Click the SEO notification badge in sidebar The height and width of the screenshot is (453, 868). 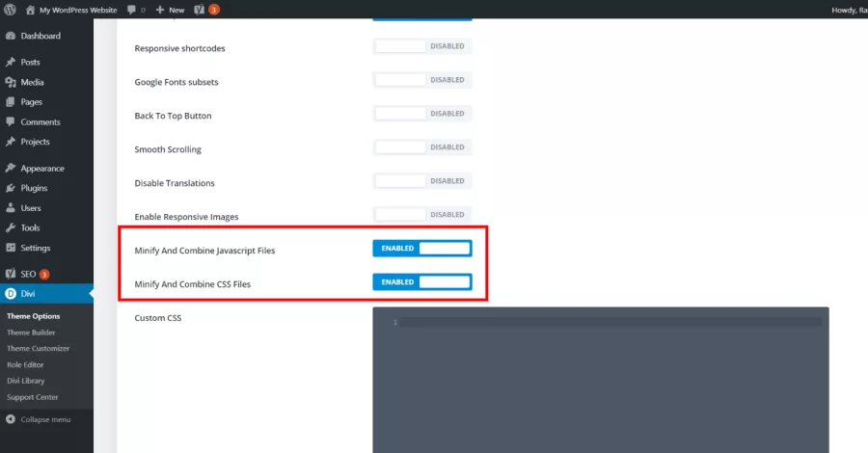pos(44,275)
